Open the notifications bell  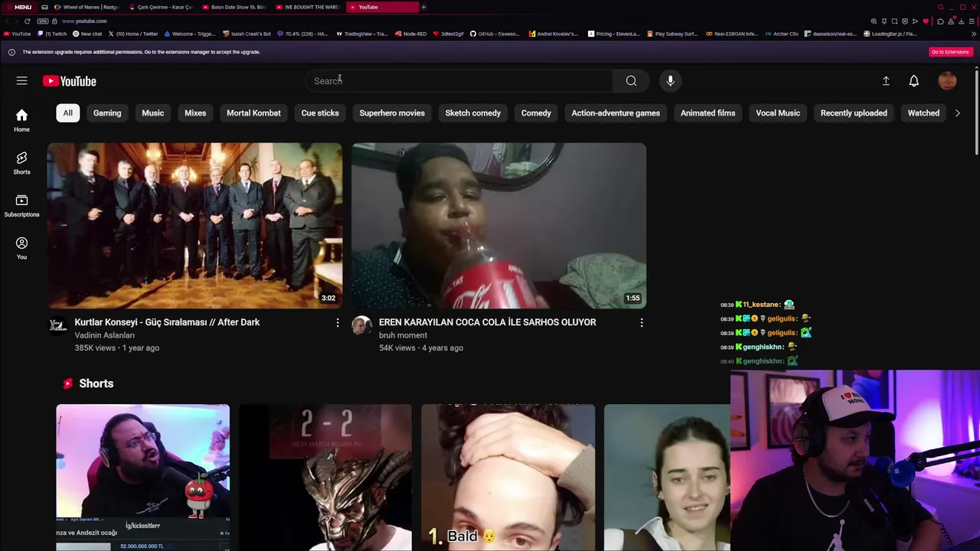tap(913, 80)
